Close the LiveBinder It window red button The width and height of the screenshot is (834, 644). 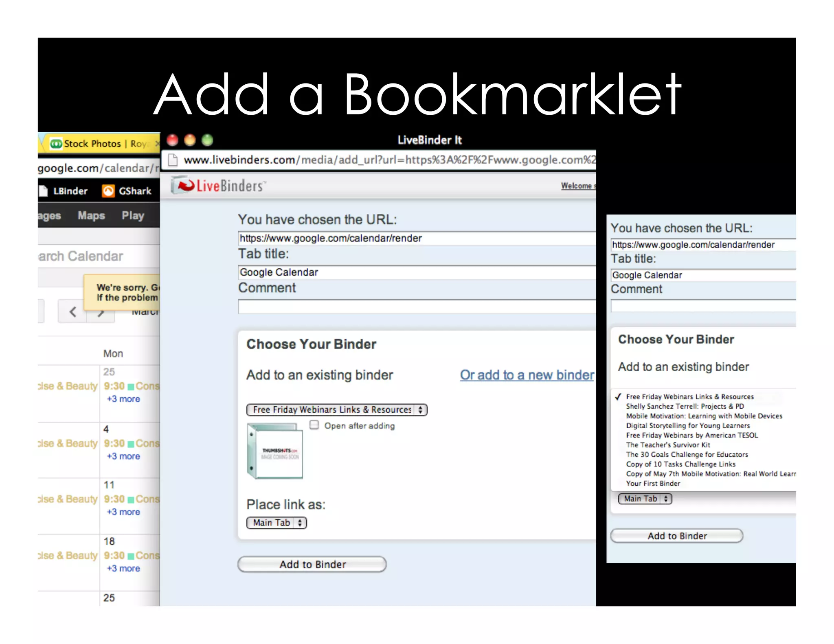[x=172, y=140]
